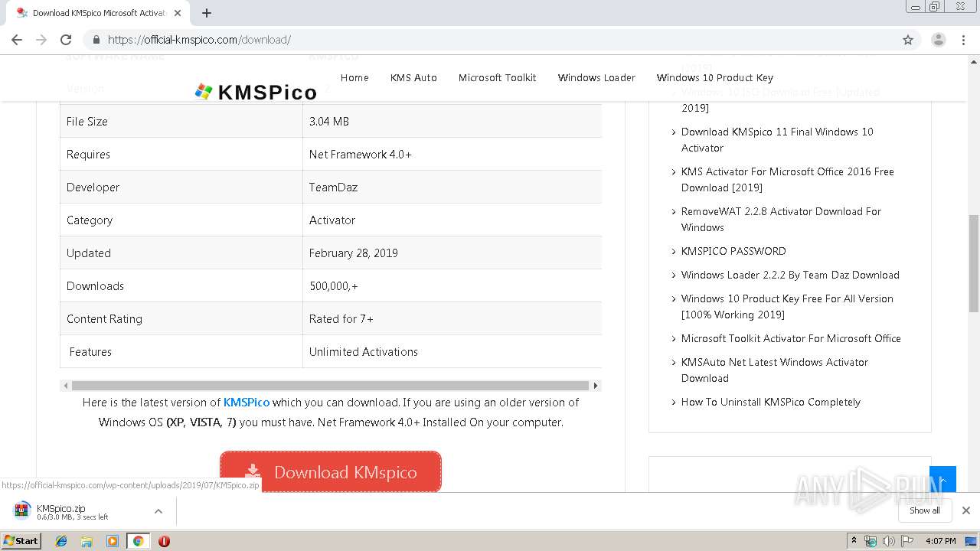Click the KMSPico site logo
The image size is (980, 551).
[x=256, y=92]
